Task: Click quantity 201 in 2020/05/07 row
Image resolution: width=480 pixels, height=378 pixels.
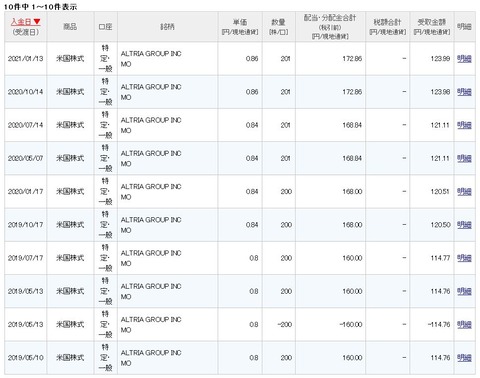Action: [x=285, y=158]
